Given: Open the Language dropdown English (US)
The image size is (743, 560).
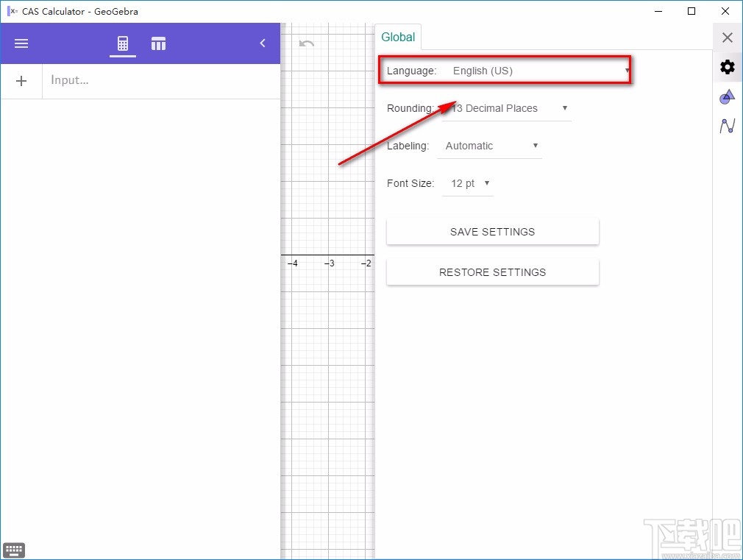Looking at the screenshot, I should (x=536, y=71).
